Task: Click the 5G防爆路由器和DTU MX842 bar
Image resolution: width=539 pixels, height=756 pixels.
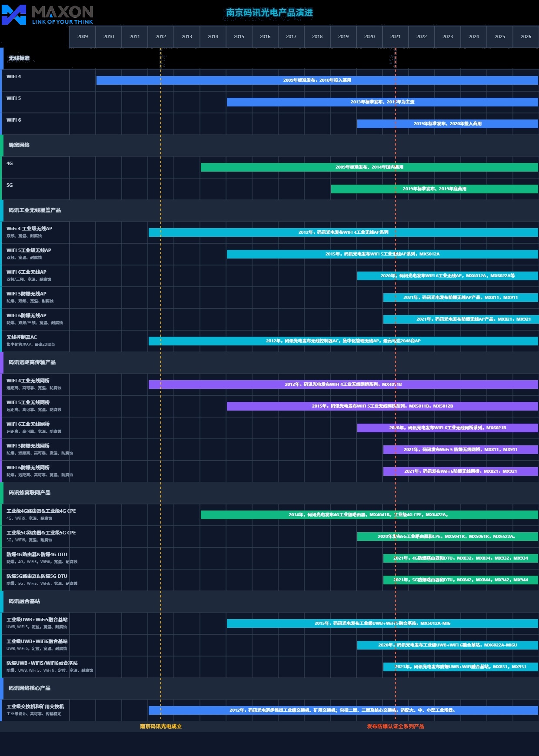Action: pyautogui.click(x=460, y=580)
